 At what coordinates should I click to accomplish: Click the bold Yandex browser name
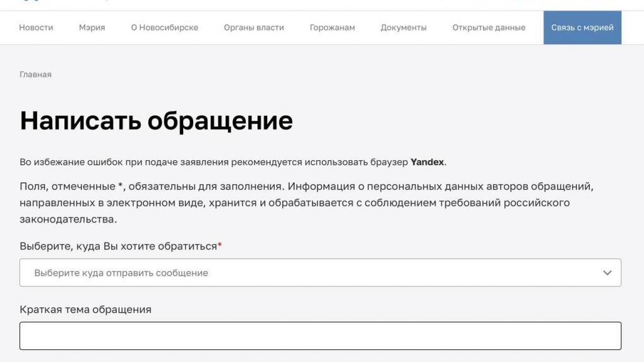tap(427, 162)
